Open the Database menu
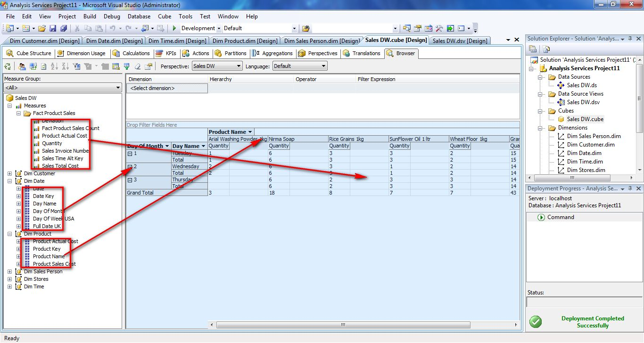This screenshot has height=343, width=644. (x=139, y=16)
